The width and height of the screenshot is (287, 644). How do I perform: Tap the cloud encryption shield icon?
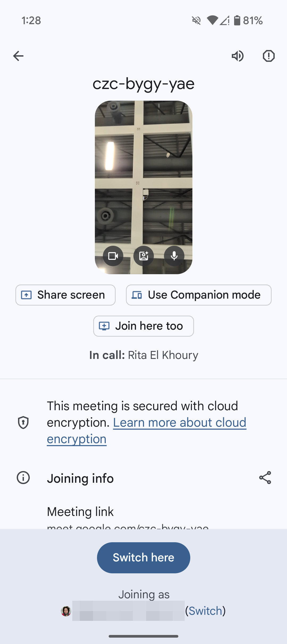tap(23, 422)
